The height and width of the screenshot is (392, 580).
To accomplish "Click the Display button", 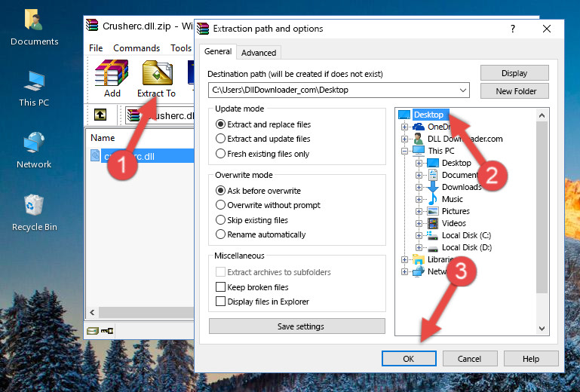I will 514,73.
